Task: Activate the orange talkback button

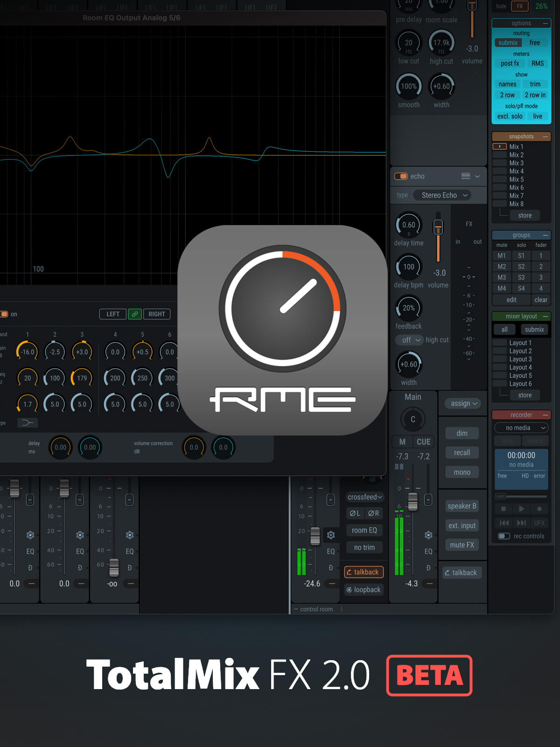Action: pyautogui.click(x=364, y=572)
